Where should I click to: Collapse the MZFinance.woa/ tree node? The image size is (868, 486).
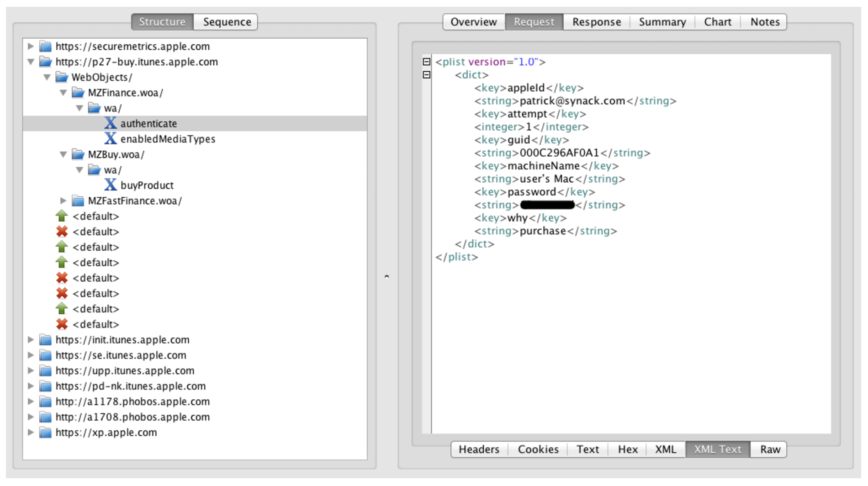64,93
